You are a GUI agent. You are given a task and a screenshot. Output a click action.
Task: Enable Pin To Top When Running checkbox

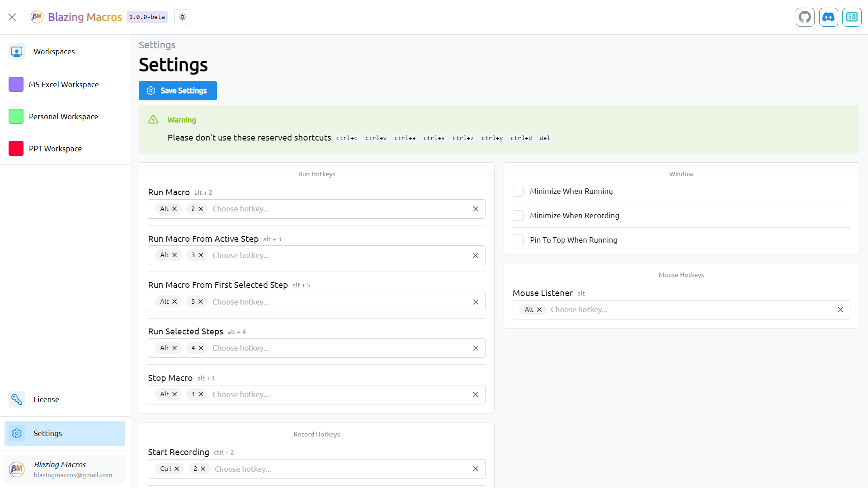[518, 240]
